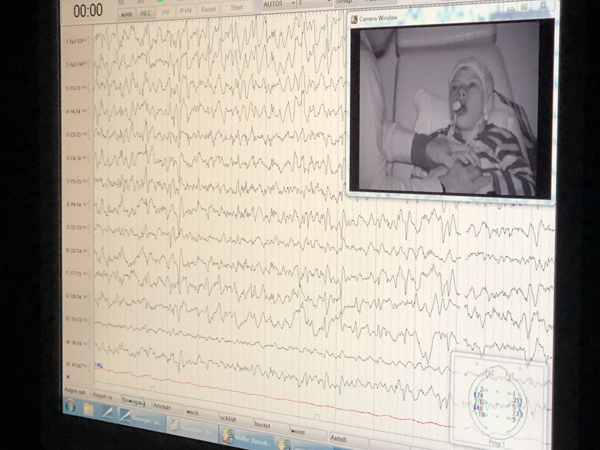Switch to the Recording taskbar application
This screenshot has height=450, width=600.
coord(247,439)
